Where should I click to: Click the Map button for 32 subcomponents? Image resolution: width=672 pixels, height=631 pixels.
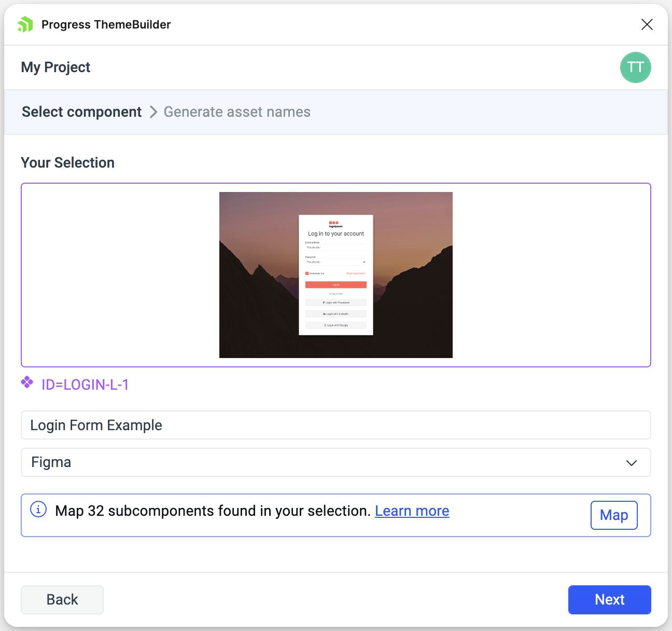tap(614, 515)
